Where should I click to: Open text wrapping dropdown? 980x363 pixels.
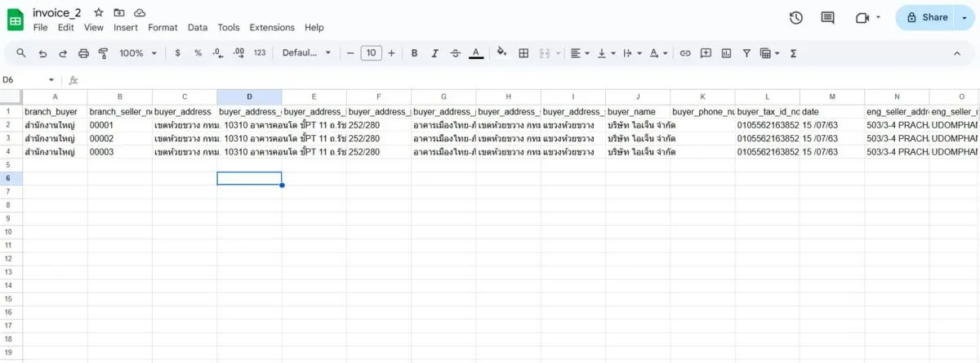(x=632, y=53)
